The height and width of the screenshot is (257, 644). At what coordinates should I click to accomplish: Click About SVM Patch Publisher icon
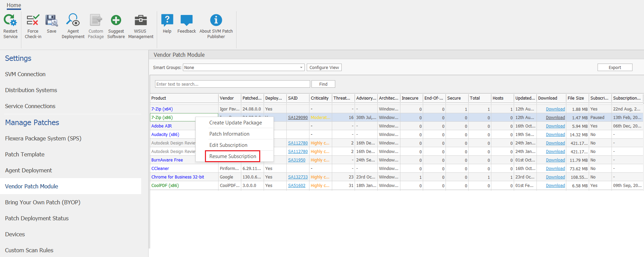pos(216,21)
